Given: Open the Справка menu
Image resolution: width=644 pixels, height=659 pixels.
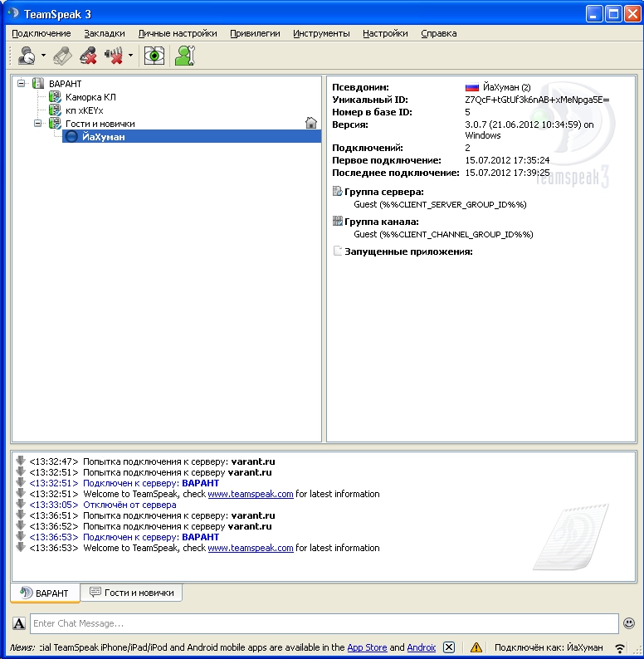Looking at the screenshot, I should pyautogui.click(x=438, y=33).
